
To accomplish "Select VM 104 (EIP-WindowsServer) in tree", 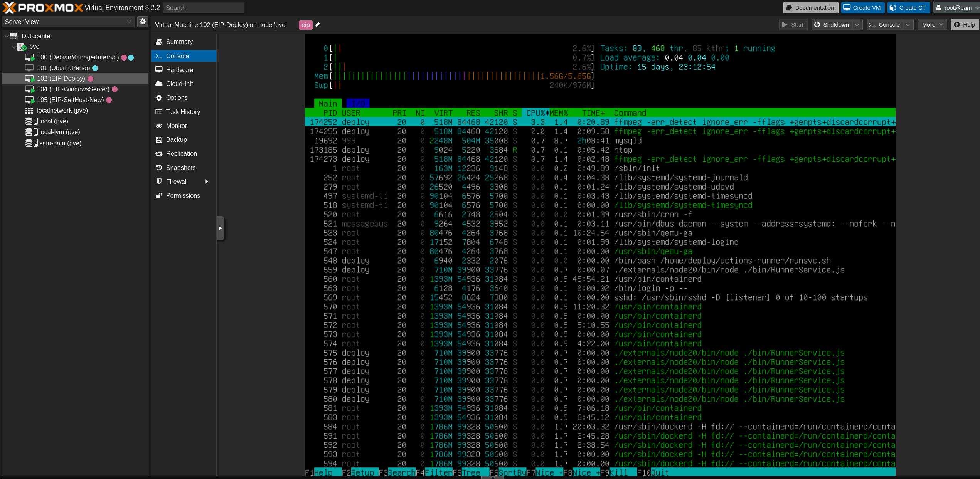I will [75, 89].
